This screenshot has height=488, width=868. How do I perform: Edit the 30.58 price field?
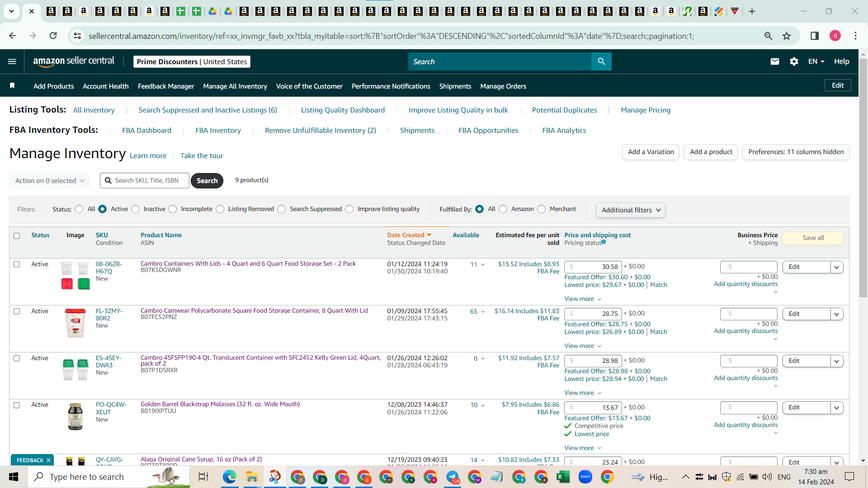(593, 267)
